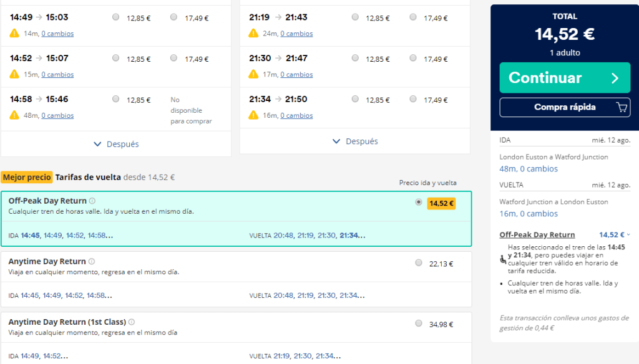The image size is (639, 364).
Task: Click info icon beside Anytime Day Return (1st Class)
Action: [x=132, y=322]
